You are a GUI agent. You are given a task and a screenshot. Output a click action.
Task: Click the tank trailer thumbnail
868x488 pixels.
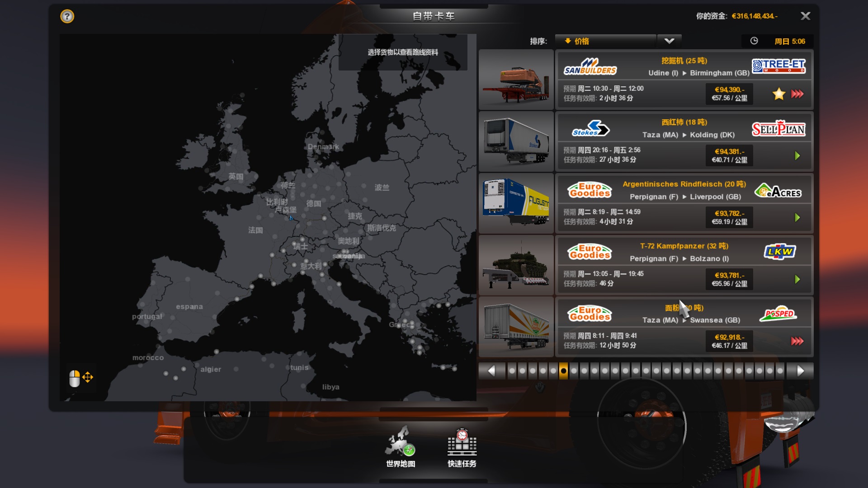click(516, 265)
